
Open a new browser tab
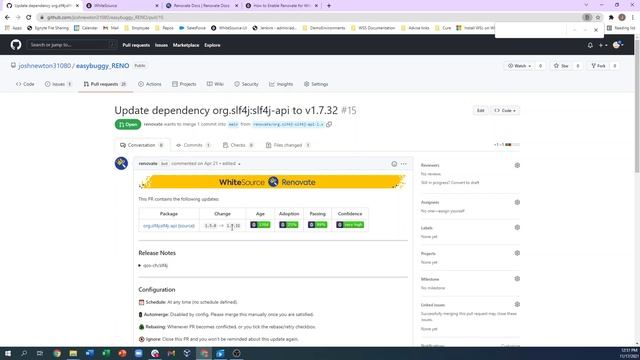pyautogui.click(x=329, y=6)
